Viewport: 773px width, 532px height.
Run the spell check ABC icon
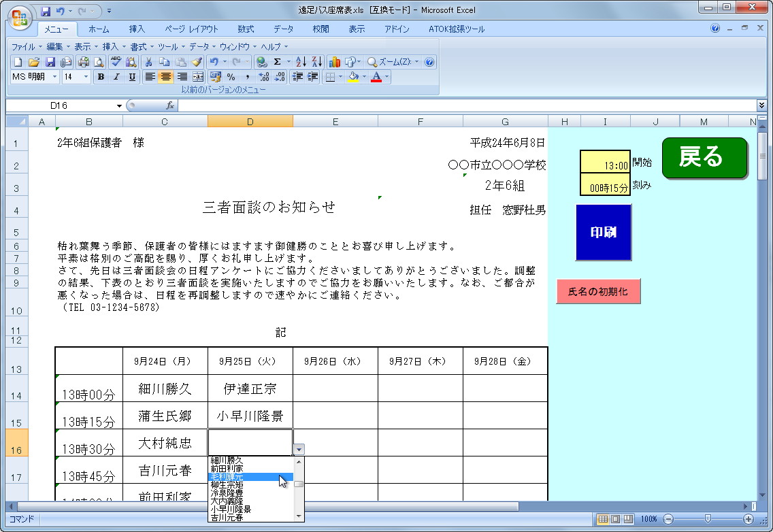coord(114,62)
